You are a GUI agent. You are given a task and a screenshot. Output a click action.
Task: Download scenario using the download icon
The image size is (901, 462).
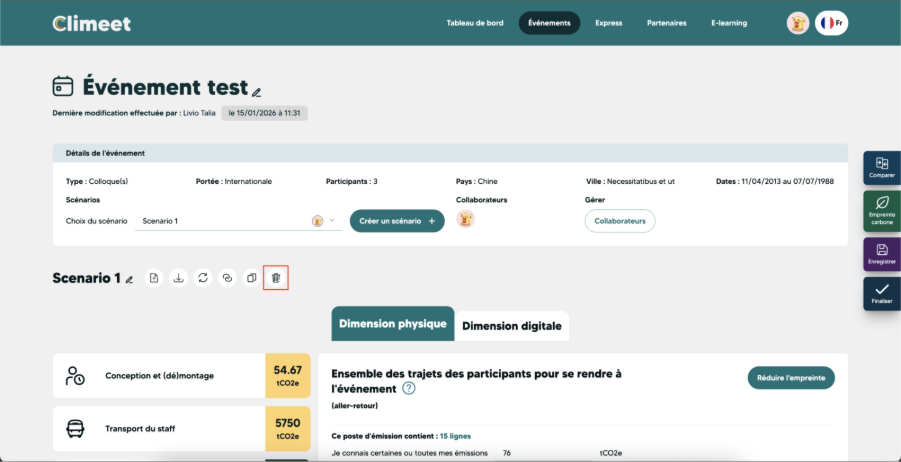tap(179, 278)
